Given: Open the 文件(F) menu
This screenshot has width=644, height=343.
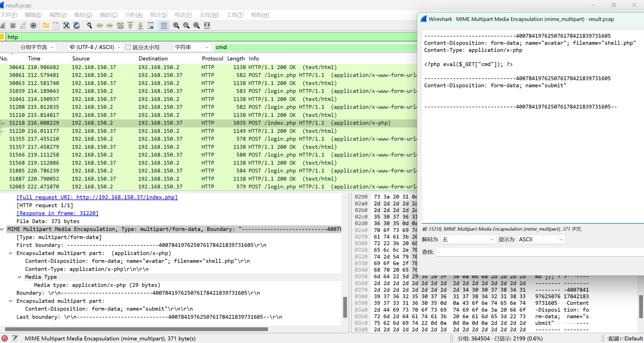Looking at the screenshot, I should coord(9,15).
